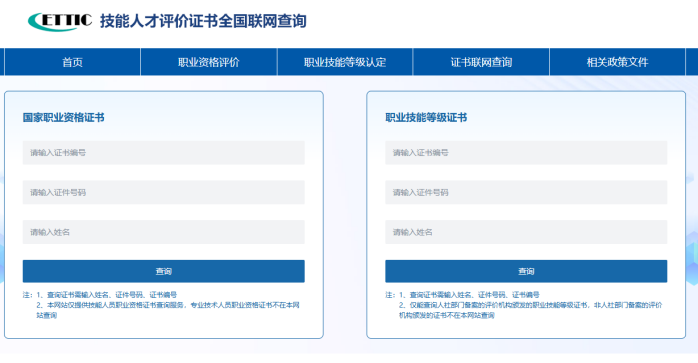
Task: Open the 职业资格评价 menu item
Action: click(209, 62)
